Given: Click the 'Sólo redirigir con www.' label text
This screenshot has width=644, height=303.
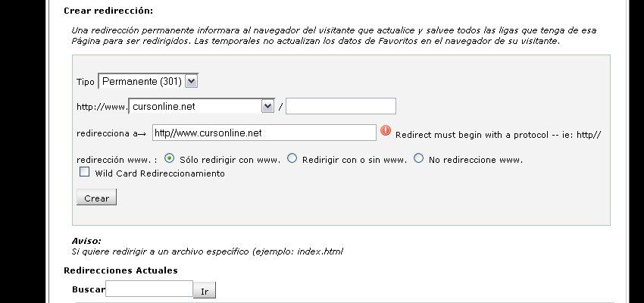Looking at the screenshot, I should [x=230, y=160].
